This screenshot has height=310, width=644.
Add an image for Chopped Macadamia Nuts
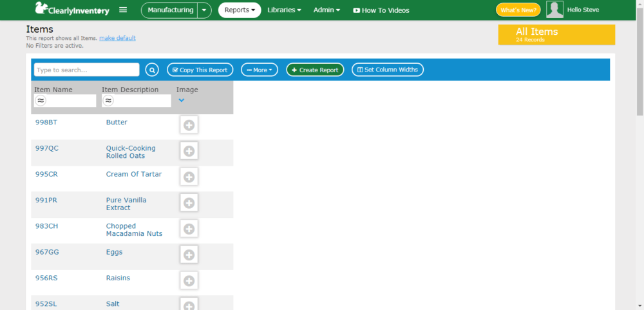(x=189, y=229)
